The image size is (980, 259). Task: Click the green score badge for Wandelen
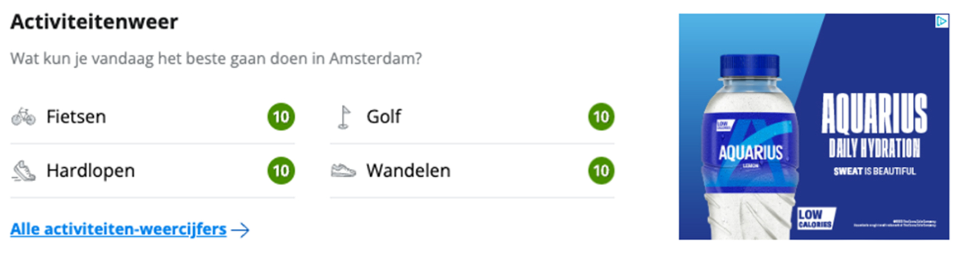tap(601, 171)
